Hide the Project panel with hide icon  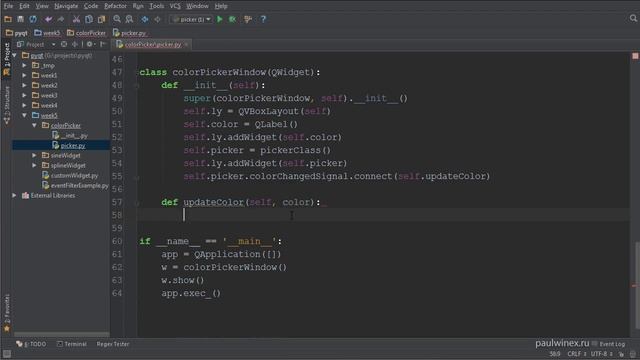[102, 44]
